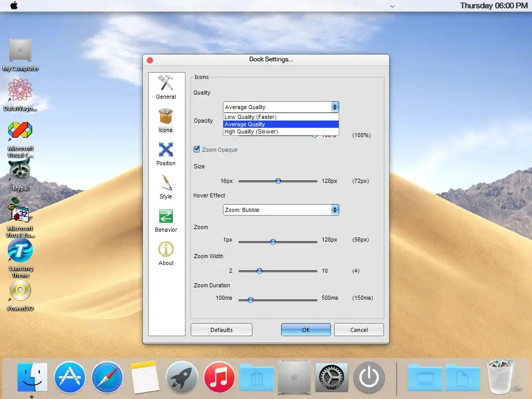This screenshot has height=399, width=532.
Task: Click the Apple menu logo
Action: click(x=14, y=6)
